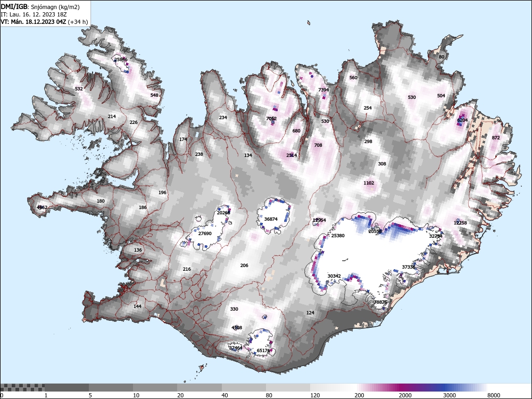Click the legend tick value 3000
Screen dimensions: 532x399
(x=450, y=395)
